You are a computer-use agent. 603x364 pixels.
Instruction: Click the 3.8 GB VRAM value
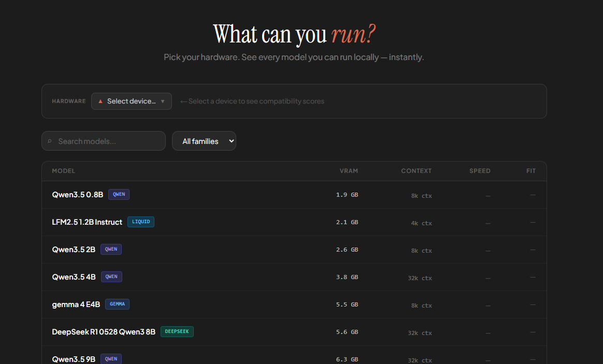point(347,276)
